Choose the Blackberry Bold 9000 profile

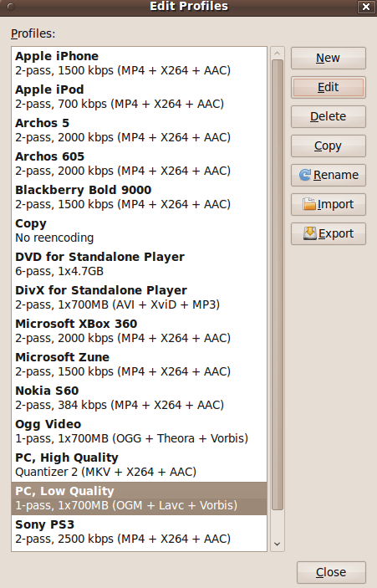point(139,197)
